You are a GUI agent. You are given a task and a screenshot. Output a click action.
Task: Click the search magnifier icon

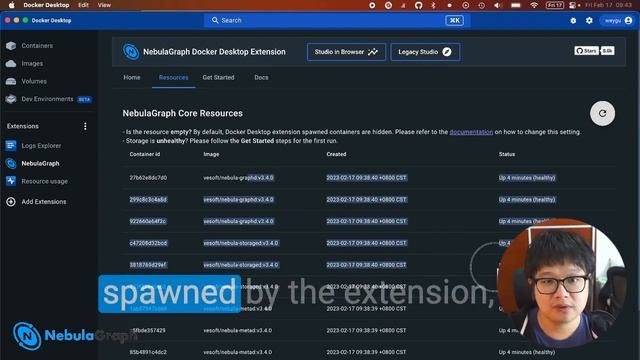[215, 20]
